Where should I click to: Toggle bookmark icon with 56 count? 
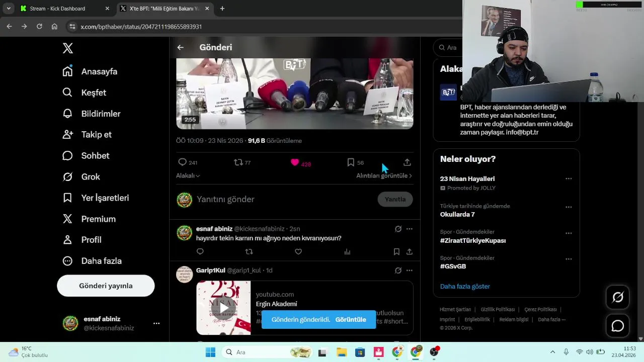coord(351,162)
